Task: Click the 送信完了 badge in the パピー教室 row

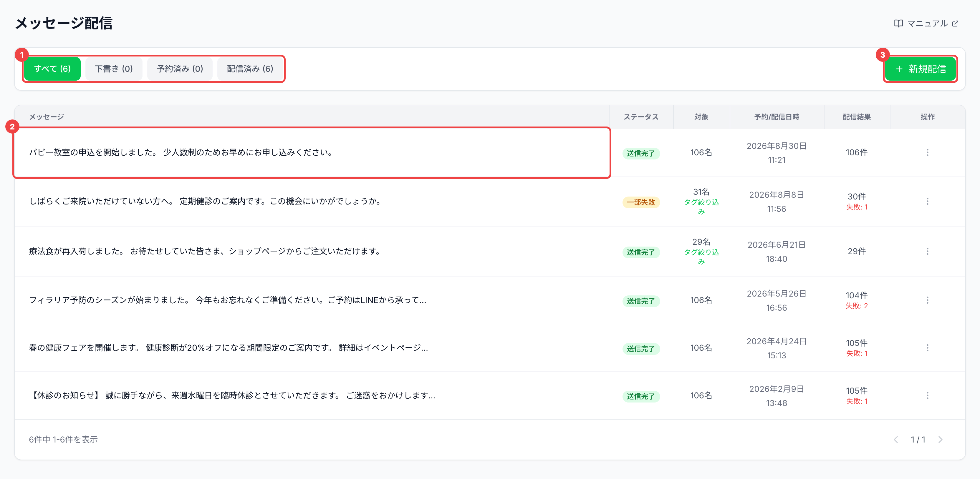Action: 641,153
